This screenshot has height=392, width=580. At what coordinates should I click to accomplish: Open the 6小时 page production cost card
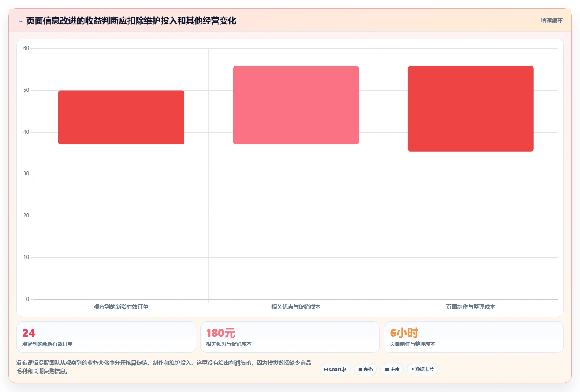click(x=474, y=337)
